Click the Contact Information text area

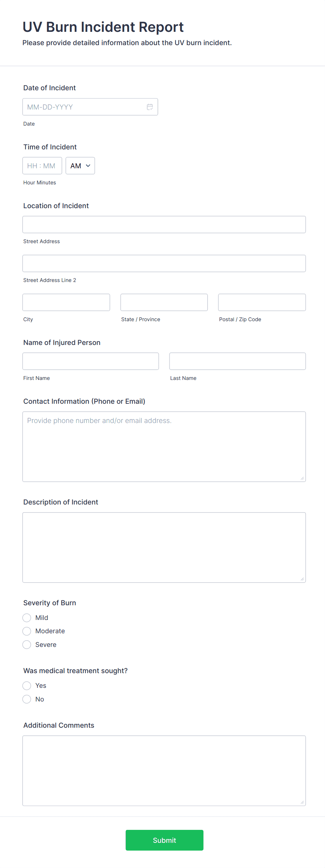pos(164,446)
